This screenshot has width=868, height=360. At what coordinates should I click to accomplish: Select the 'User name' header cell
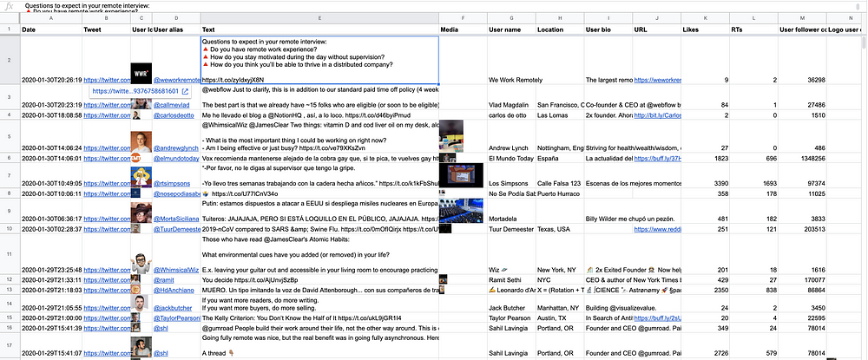click(511, 29)
